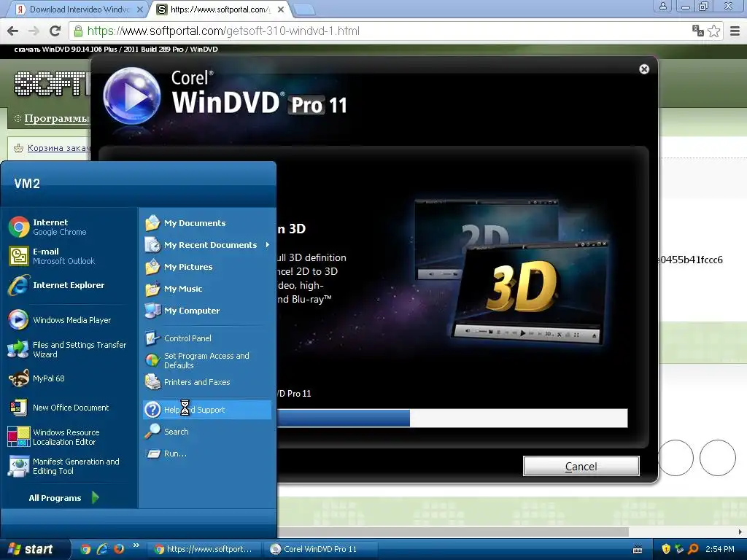Click the Chrome address bar
The width and height of the screenshot is (747, 560).
[x=381, y=31]
